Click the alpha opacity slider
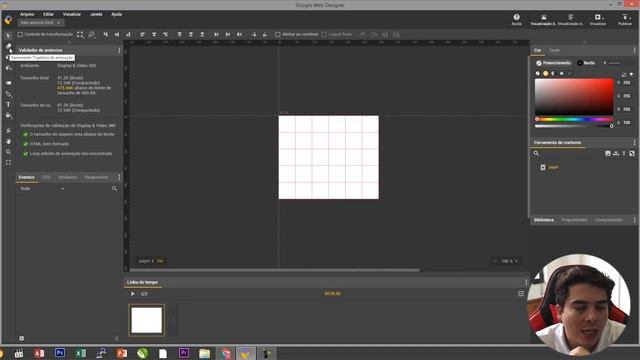 [574, 126]
